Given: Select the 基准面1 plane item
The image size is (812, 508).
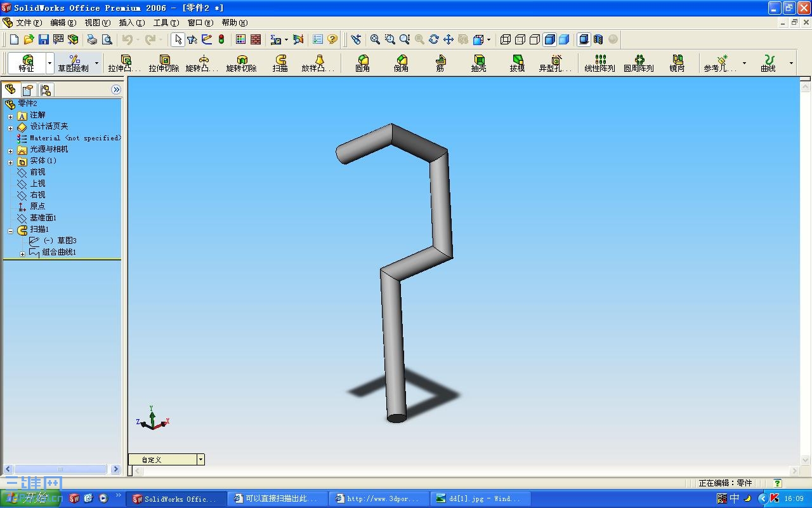Looking at the screenshot, I should [43, 218].
